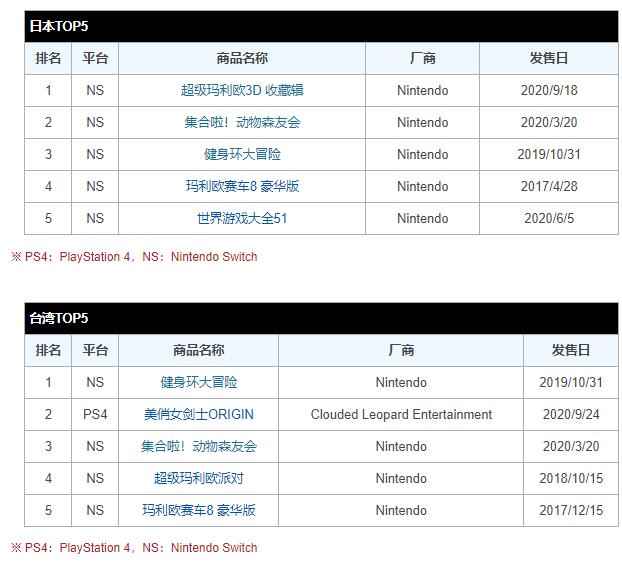Click 商品名称 header in Taiwan table

point(198,350)
